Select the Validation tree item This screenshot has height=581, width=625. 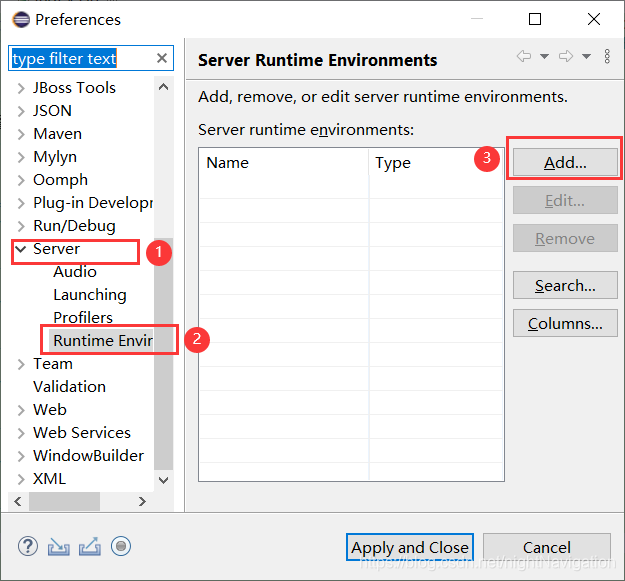pos(69,387)
